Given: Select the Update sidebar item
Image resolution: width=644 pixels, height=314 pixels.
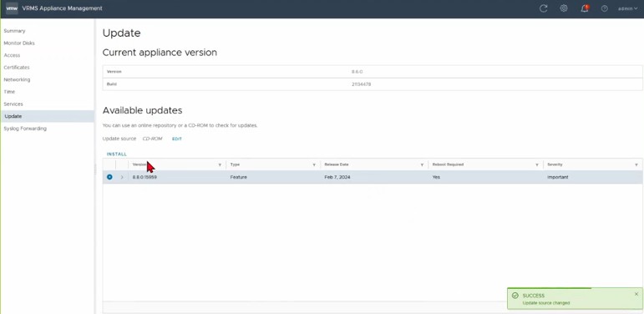Looking at the screenshot, I should [48, 116].
